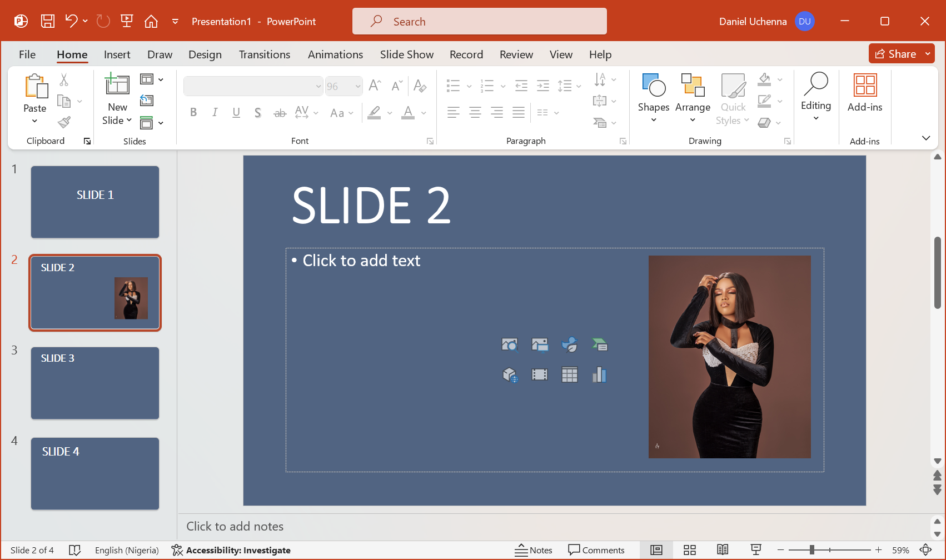Insert a video using the placeholder icon
The image size is (946, 560).
coord(540,374)
